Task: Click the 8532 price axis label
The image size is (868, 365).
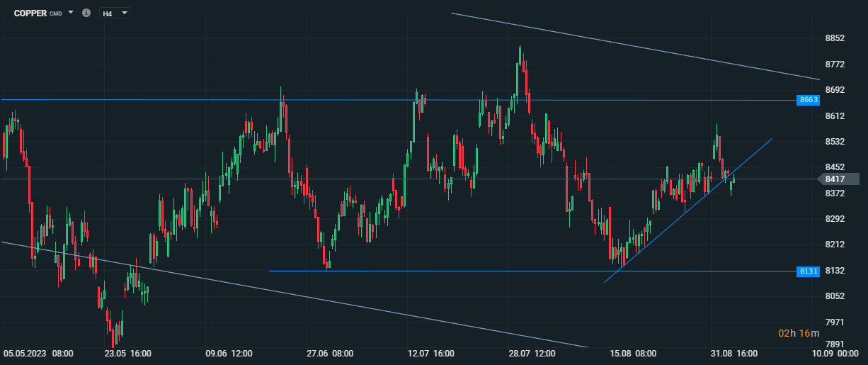Action: [x=835, y=142]
